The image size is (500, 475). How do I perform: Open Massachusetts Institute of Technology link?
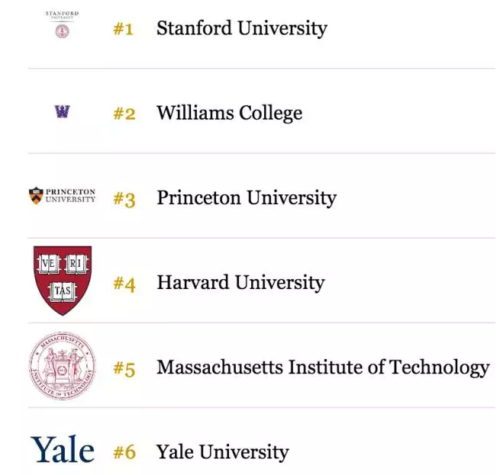point(323,368)
